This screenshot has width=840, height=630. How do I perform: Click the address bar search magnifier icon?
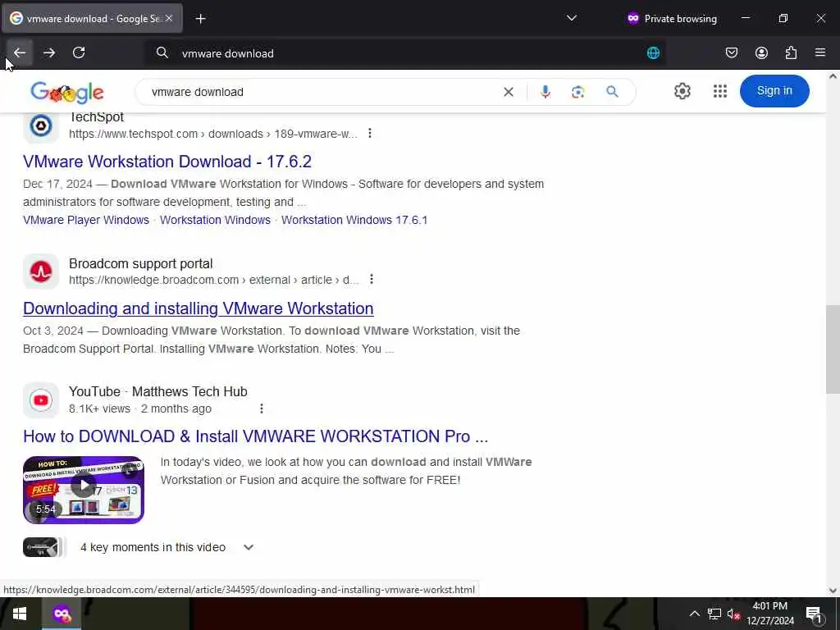pos(162,52)
